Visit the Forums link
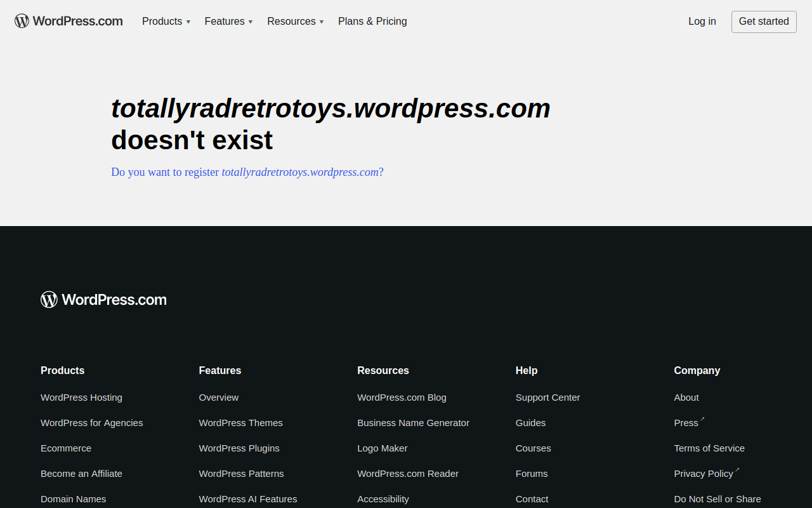Image resolution: width=812 pixels, height=508 pixels. 532,474
